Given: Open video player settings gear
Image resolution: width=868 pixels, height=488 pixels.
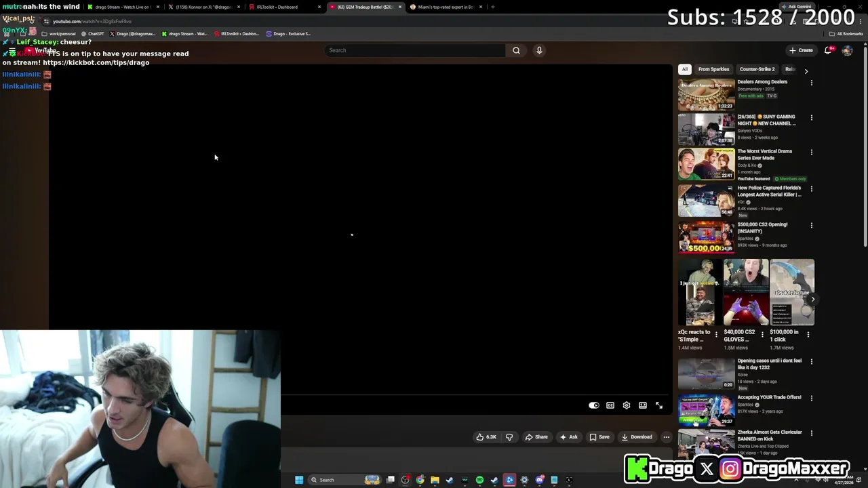Looking at the screenshot, I should point(627,405).
